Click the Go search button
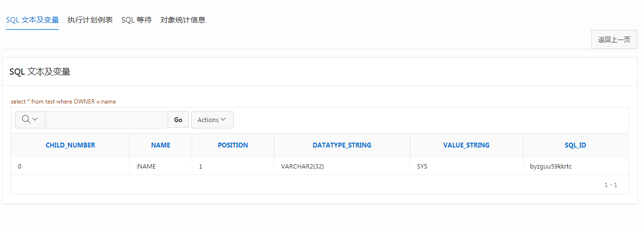This screenshot has width=644, height=232. [x=178, y=120]
